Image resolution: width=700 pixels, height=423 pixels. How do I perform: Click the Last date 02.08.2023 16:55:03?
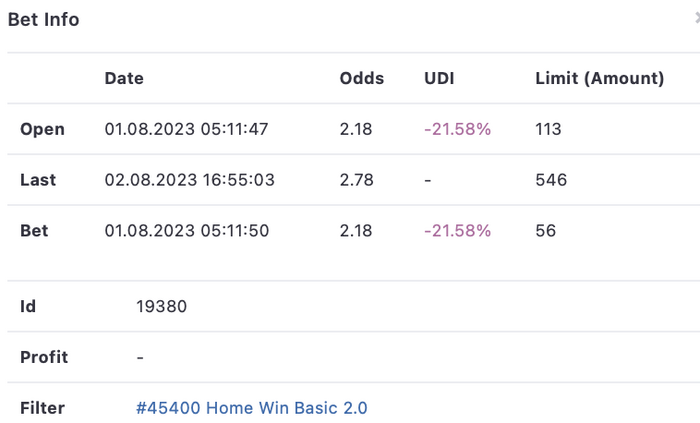pyautogui.click(x=189, y=180)
